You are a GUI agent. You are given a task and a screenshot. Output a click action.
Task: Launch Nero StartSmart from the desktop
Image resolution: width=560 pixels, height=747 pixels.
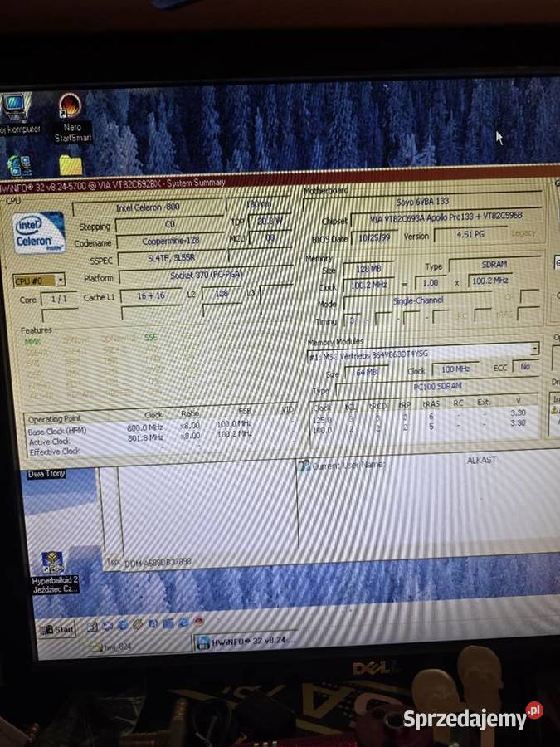tap(72, 118)
